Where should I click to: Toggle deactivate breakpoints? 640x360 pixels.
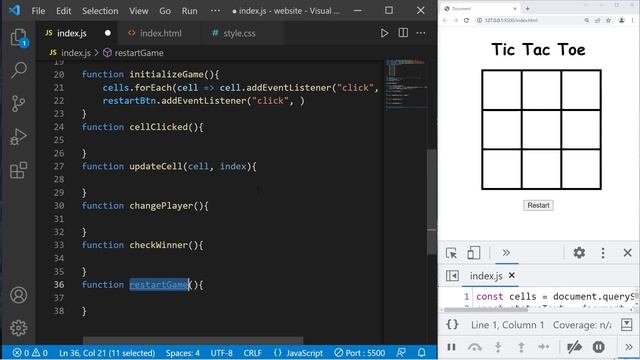(x=574, y=347)
